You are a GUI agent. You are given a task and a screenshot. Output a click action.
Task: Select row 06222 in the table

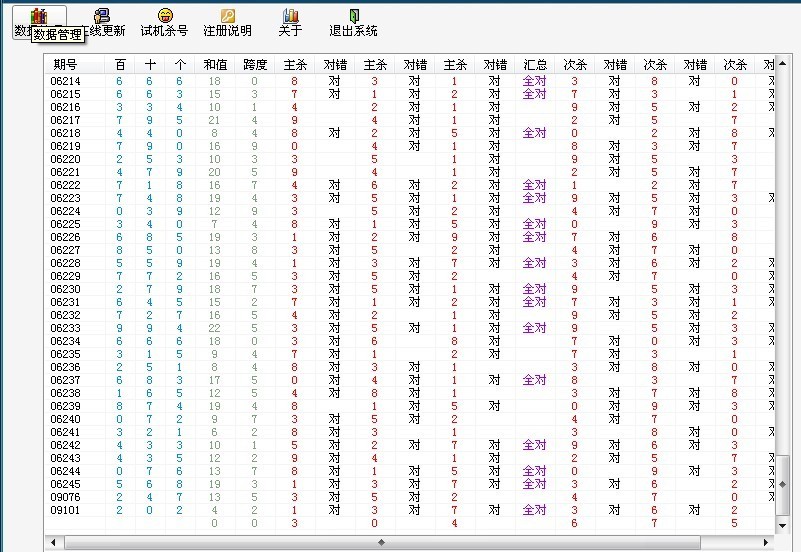tap(410, 185)
